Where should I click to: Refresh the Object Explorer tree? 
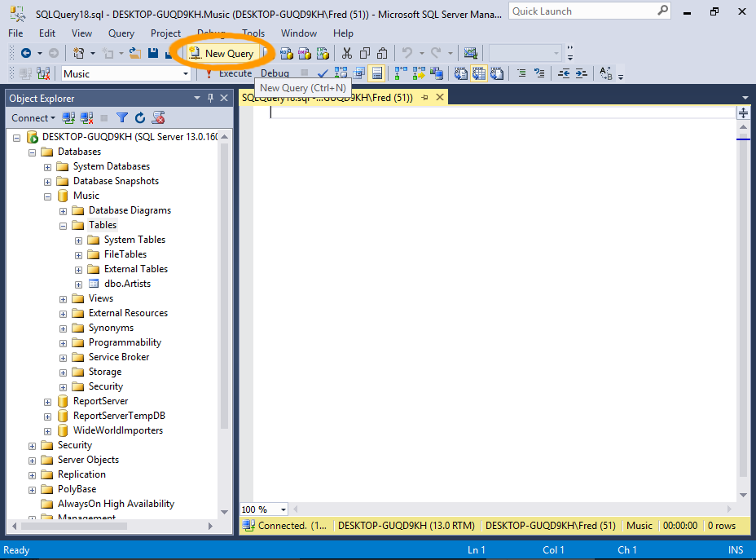[140, 118]
